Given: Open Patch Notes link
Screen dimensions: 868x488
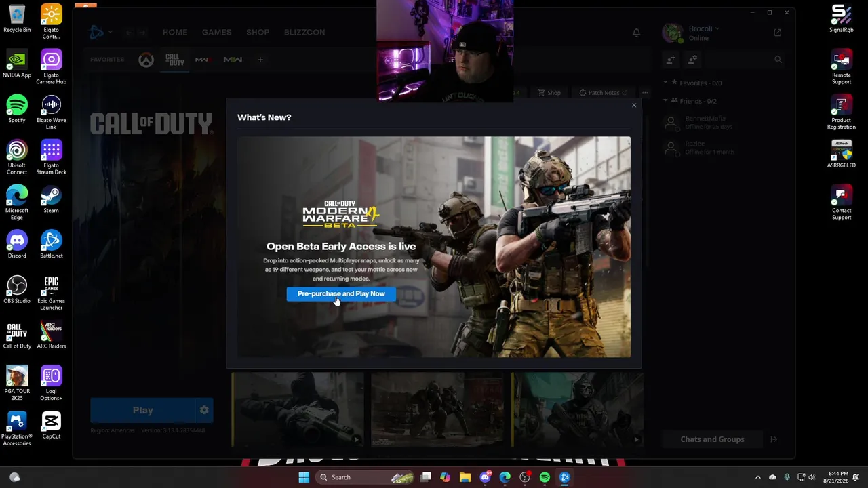Looking at the screenshot, I should click(x=604, y=93).
